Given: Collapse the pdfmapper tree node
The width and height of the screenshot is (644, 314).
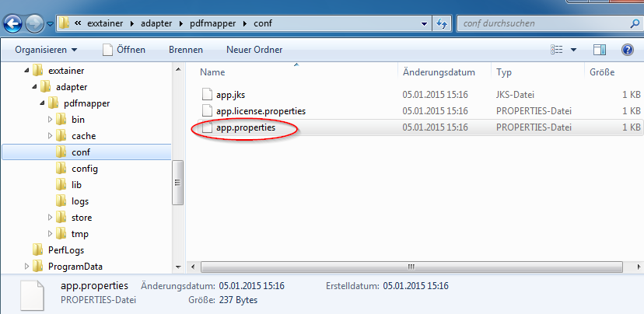Looking at the screenshot, I should 42,103.
